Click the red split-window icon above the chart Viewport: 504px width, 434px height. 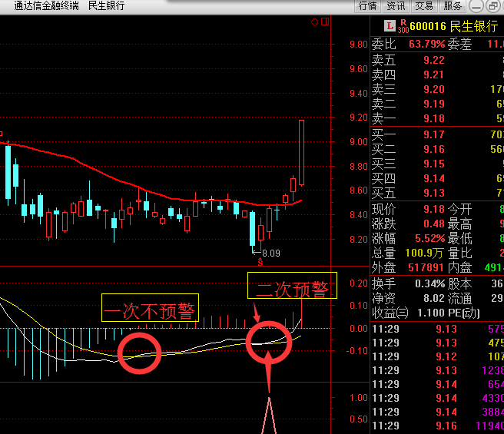[x=325, y=22]
